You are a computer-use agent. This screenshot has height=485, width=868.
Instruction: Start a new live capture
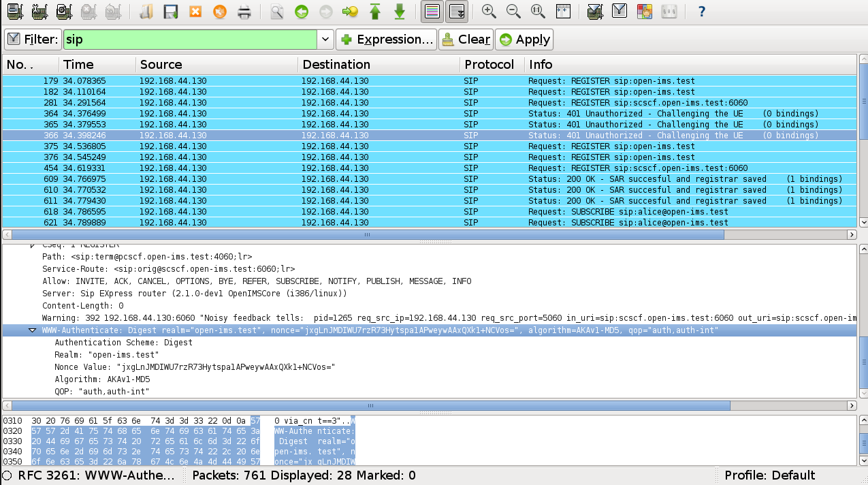click(65, 11)
